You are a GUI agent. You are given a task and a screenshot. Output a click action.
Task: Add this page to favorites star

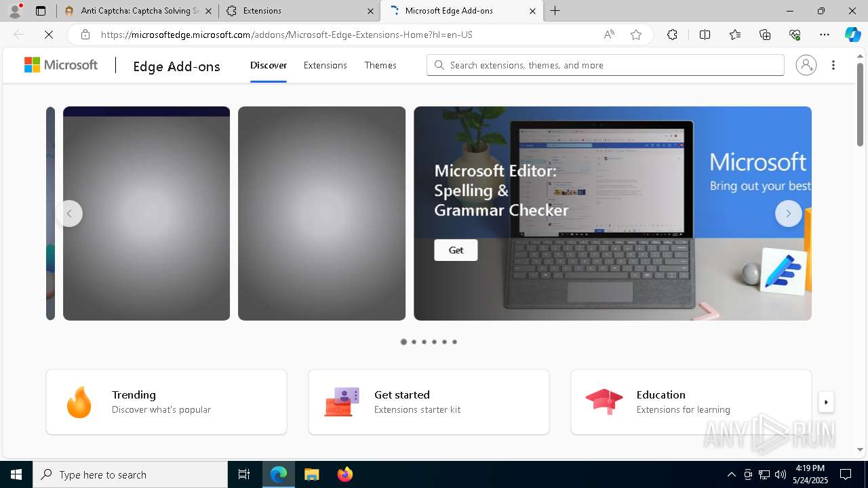click(x=636, y=35)
